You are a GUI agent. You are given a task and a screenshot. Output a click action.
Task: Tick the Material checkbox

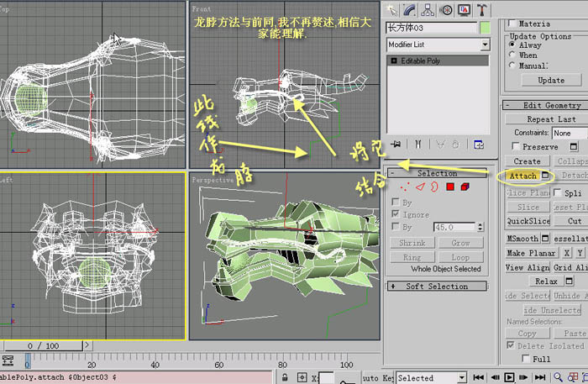tap(512, 24)
